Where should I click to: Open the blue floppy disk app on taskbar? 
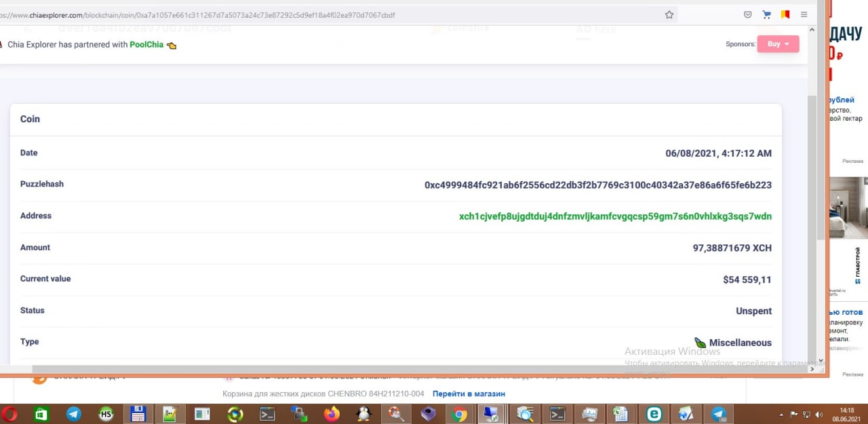[x=138, y=414]
